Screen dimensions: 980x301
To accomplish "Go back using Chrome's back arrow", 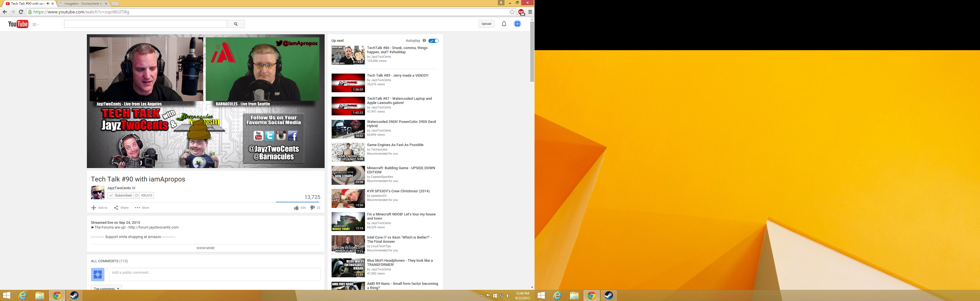I will tap(5, 12).
